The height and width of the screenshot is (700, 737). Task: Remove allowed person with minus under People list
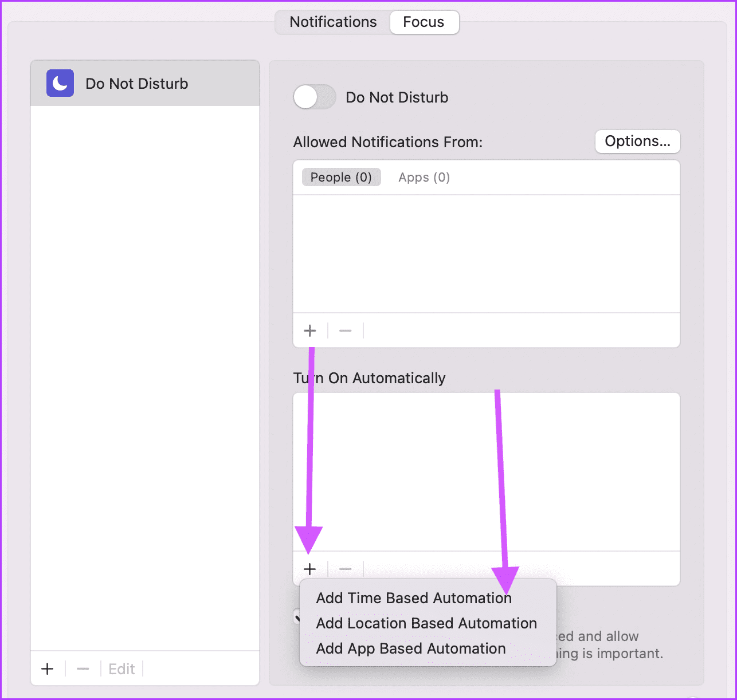coord(346,331)
